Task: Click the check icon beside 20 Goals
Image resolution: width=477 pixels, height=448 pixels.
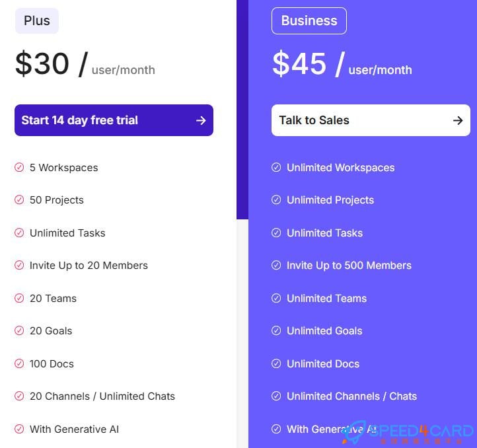Action: [19, 331]
